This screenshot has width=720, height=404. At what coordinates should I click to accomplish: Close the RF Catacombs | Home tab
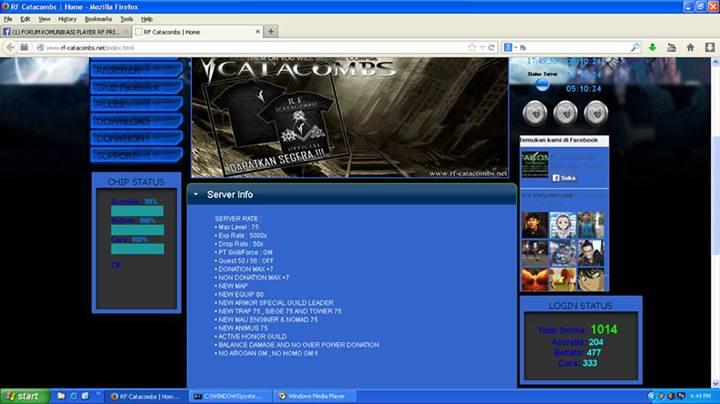[x=258, y=32]
